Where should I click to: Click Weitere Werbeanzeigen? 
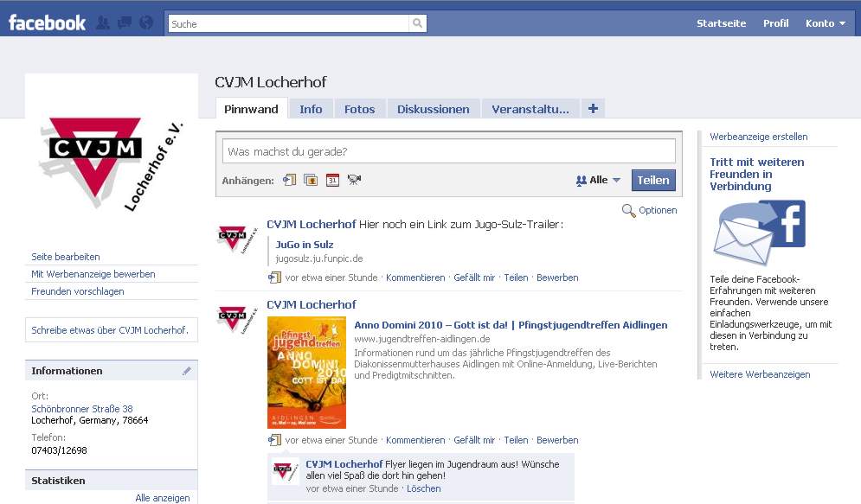tap(760, 374)
